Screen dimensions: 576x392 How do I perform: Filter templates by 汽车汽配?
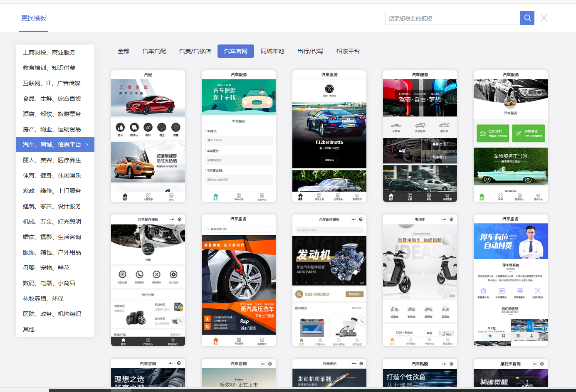(154, 51)
